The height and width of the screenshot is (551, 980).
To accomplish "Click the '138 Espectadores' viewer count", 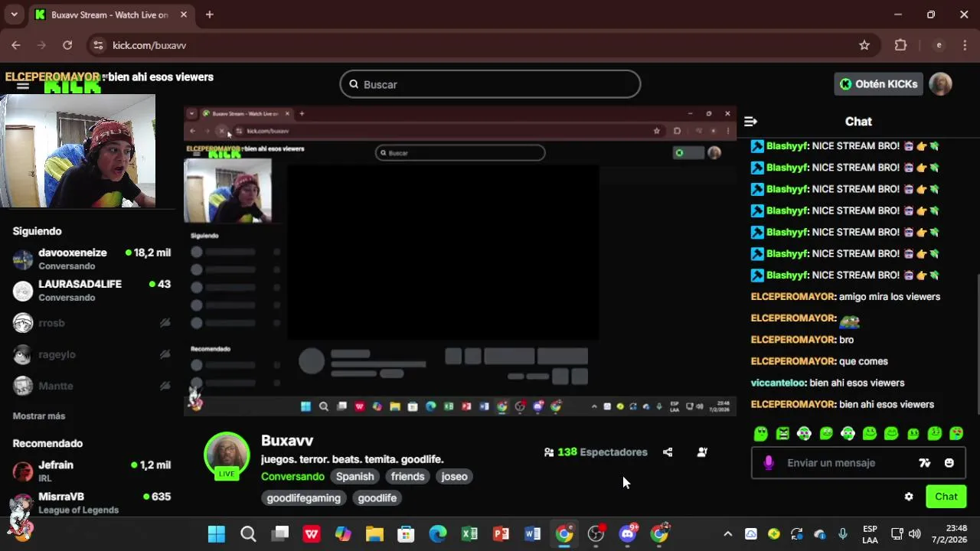I will coord(596,452).
